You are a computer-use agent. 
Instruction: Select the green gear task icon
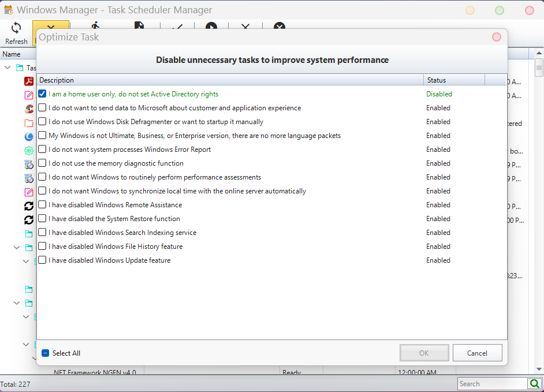click(x=29, y=151)
